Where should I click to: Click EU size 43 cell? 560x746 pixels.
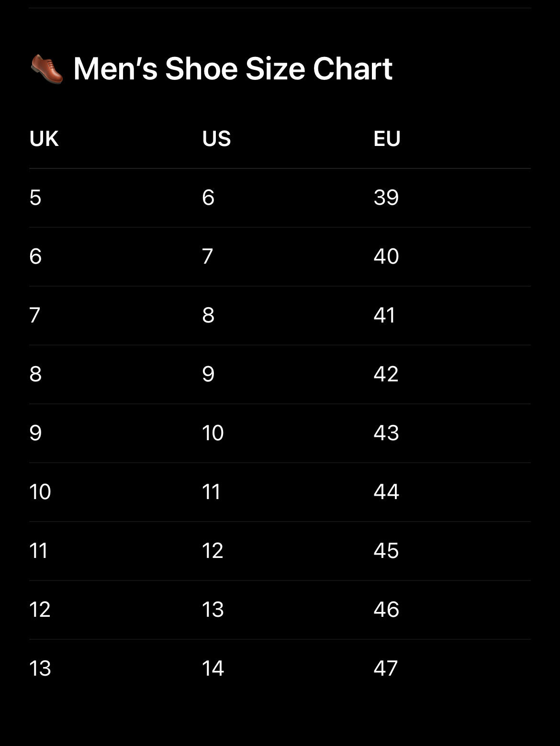(386, 433)
